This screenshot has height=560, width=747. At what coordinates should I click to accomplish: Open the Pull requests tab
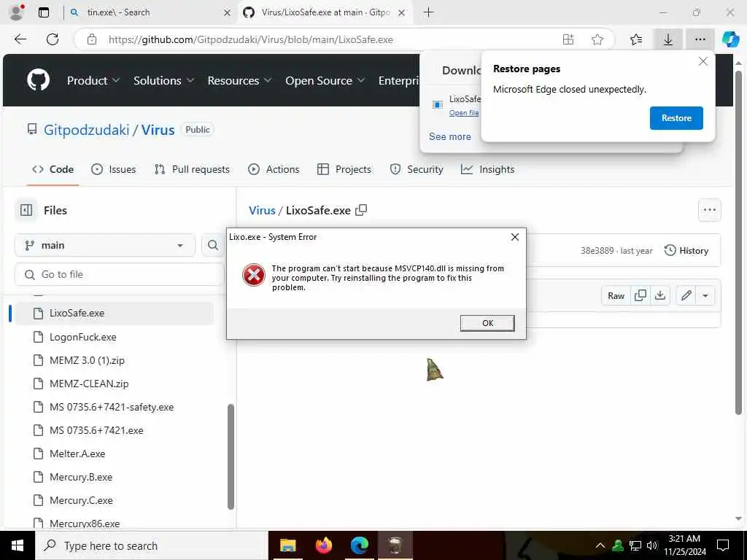click(192, 169)
